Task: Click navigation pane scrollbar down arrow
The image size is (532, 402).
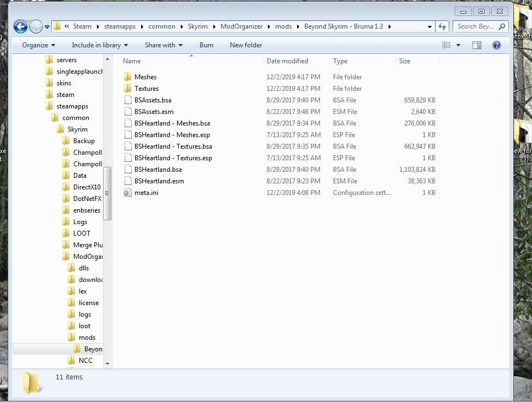Action: coord(108,363)
